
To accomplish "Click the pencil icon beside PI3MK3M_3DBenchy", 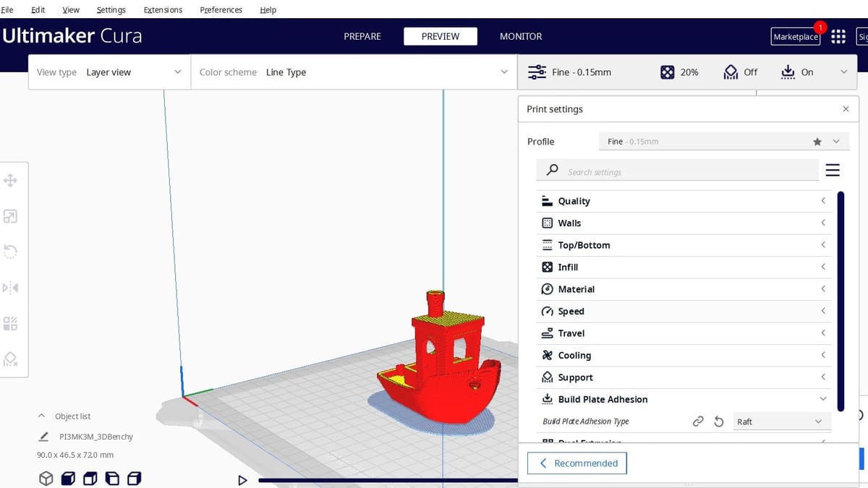I will 44,437.
